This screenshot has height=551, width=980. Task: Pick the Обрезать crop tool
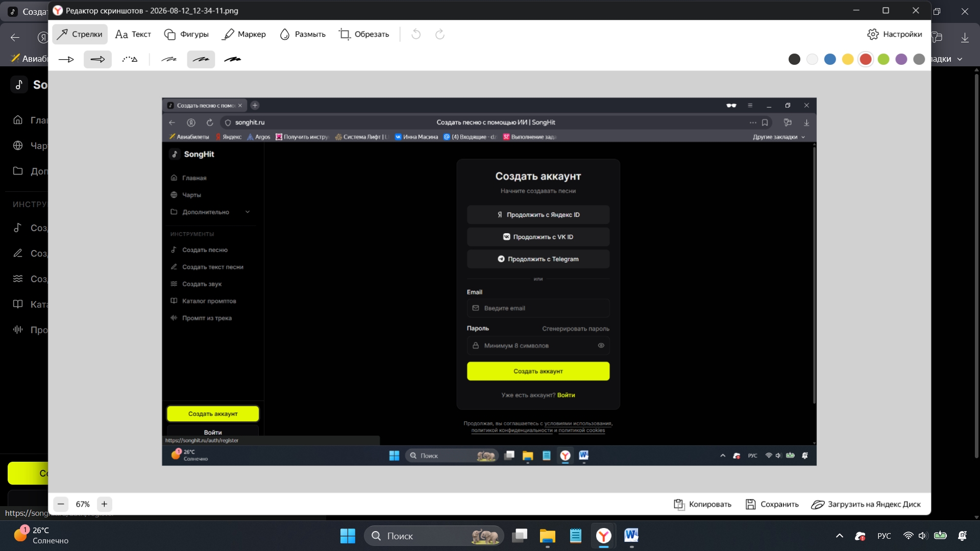pos(364,34)
